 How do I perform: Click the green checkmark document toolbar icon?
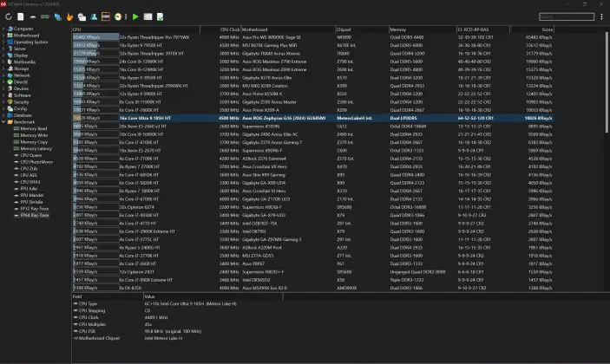[x=160, y=16]
